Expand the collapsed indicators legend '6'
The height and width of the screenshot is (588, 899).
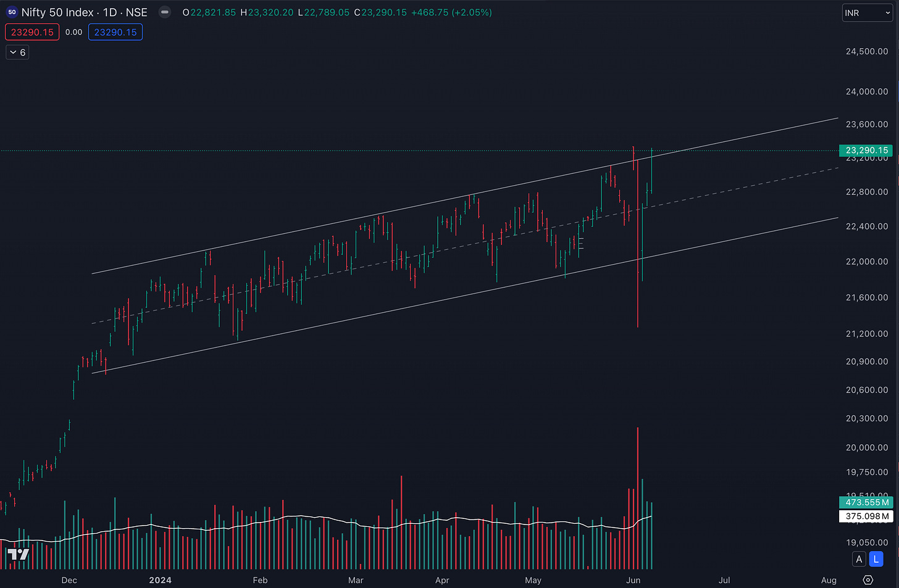(x=17, y=52)
